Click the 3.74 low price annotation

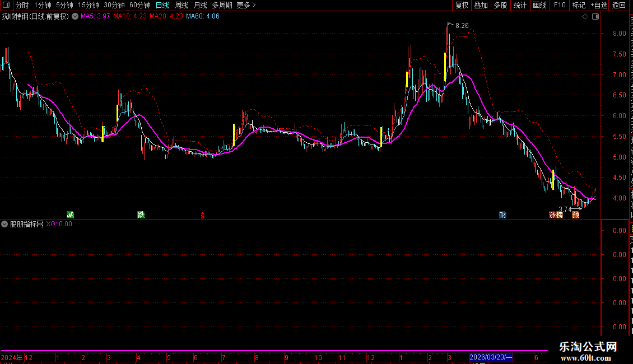pyautogui.click(x=565, y=209)
